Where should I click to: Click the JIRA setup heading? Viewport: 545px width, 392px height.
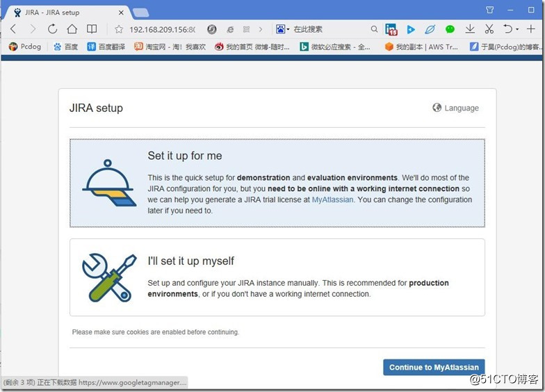coord(96,108)
